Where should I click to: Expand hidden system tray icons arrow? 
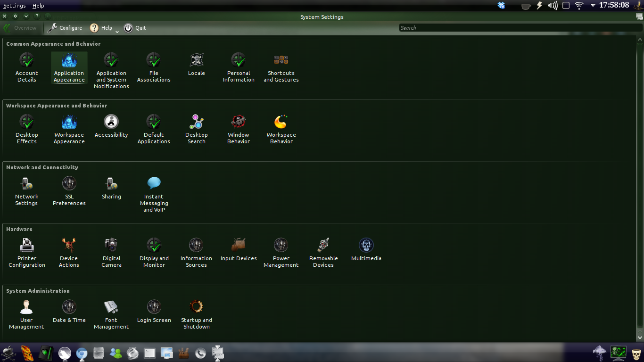tap(593, 6)
